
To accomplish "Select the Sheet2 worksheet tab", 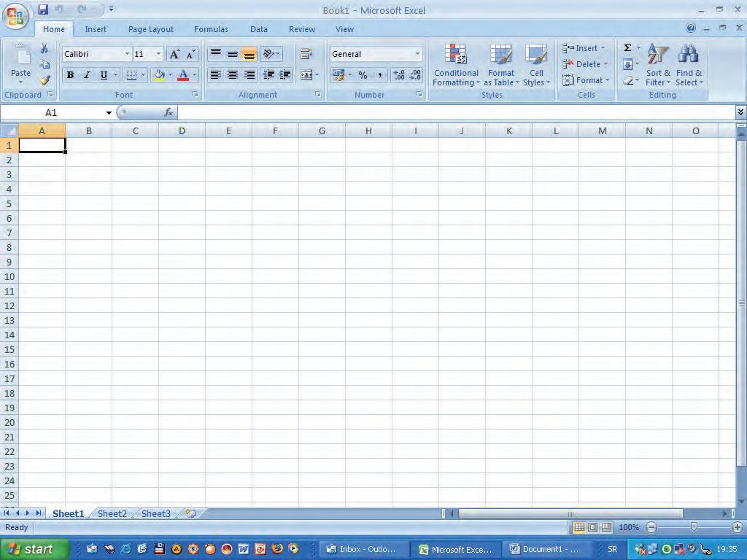I will [x=112, y=513].
